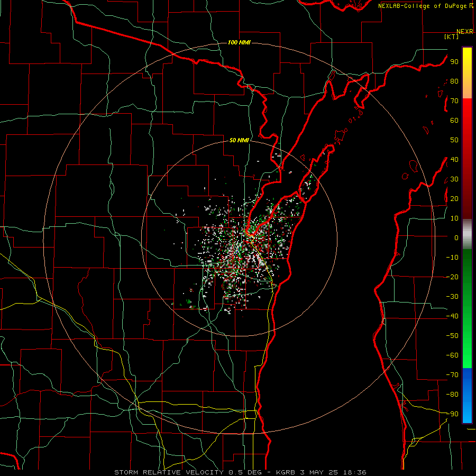Click the positive 90 knot scale label
The image size is (476, 476).
[454, 62]
